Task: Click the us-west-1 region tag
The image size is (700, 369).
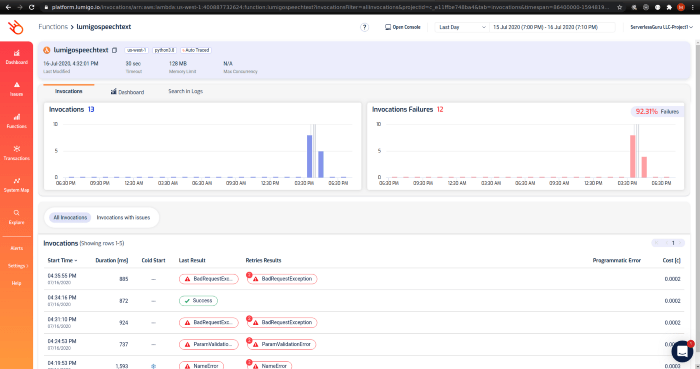Action: (x=136, y=50)
